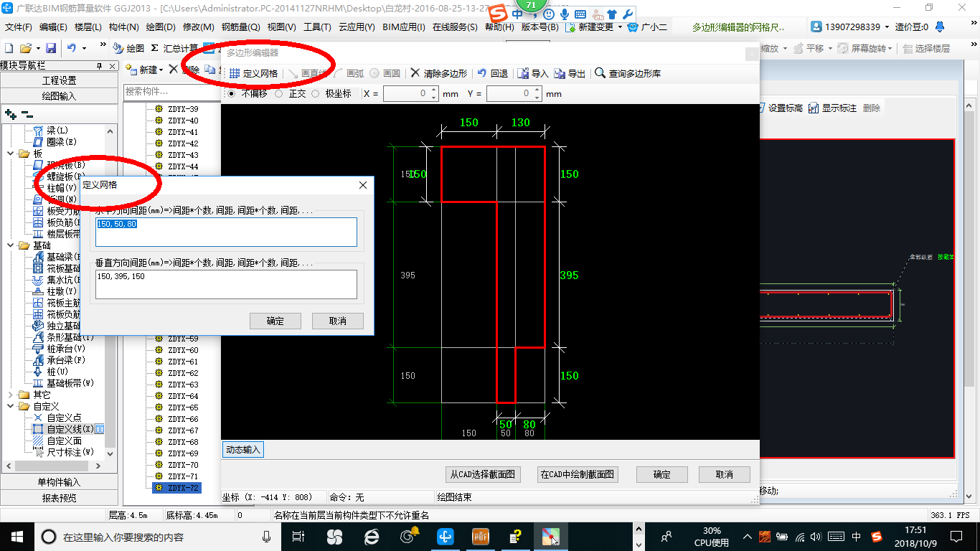The height and width of the screenshot is (551, 980).
Task: Click 取消 in 定义网格 dialog
Action: click(x=338, y=321)
